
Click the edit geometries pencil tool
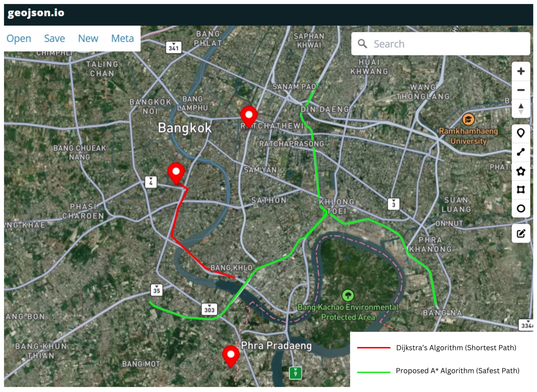pos(521,234)
